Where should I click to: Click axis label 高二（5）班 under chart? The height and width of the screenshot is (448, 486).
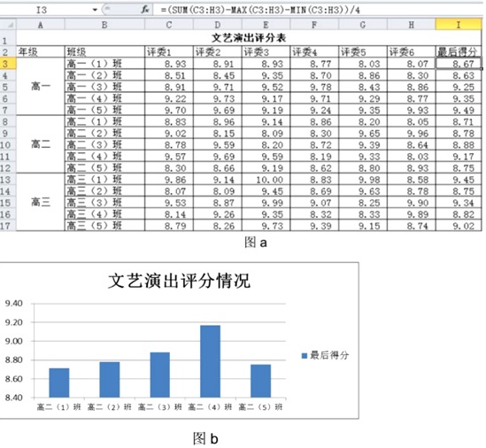[260, 407]
